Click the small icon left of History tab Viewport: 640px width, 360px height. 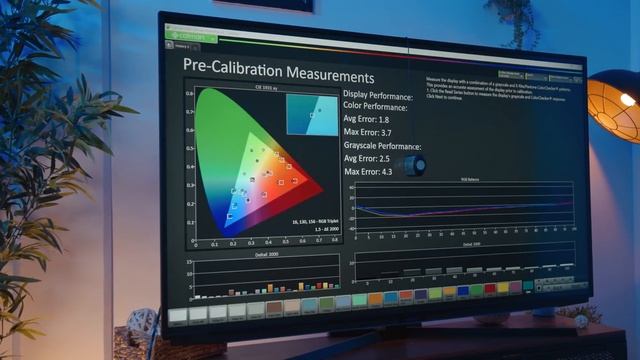click(x=169, y=45)
